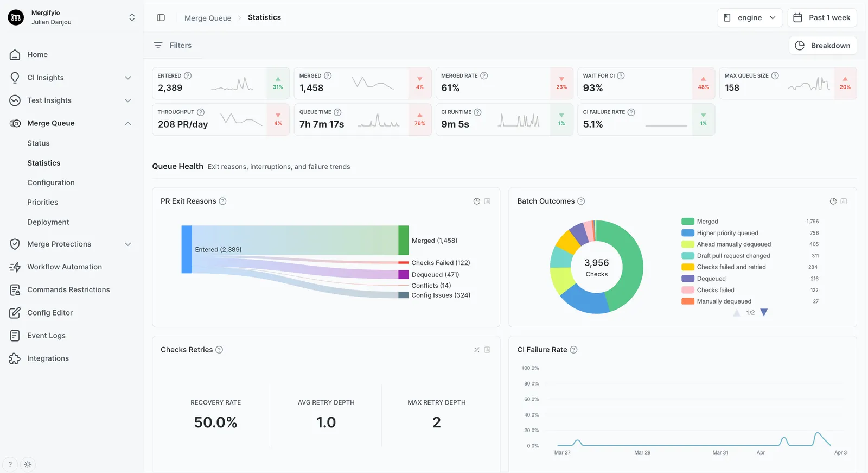Image resolution: width=868 pixels, height=473 pixels.
Task: Go to Merge Queue Status page
Action: [x=39, y=143]
